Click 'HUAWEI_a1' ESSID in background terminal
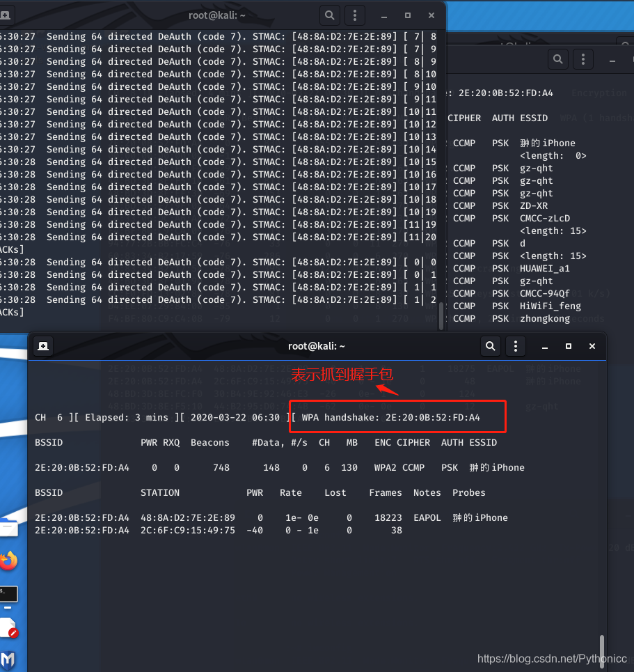634x672 pixels. tap(545, 268)
